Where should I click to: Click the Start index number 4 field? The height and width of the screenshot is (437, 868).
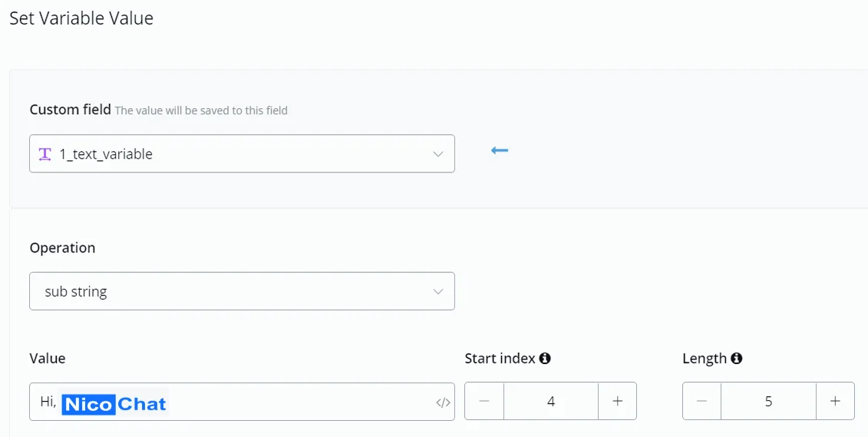point(551,401)
